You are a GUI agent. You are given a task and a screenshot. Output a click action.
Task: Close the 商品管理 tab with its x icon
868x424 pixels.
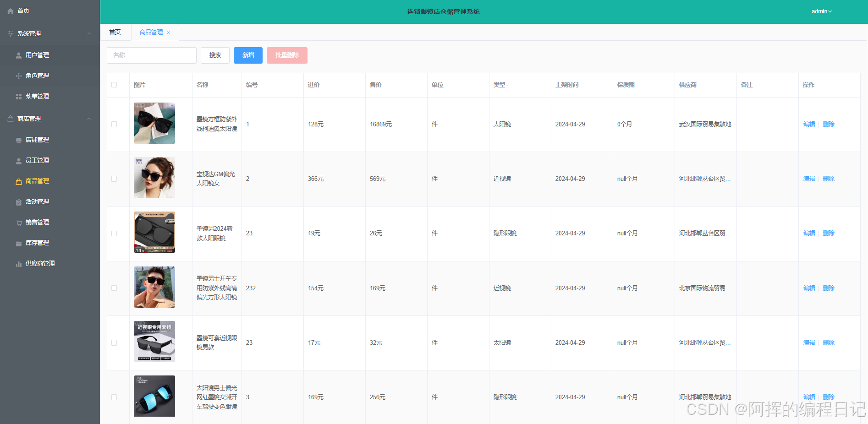pos(169,33)
